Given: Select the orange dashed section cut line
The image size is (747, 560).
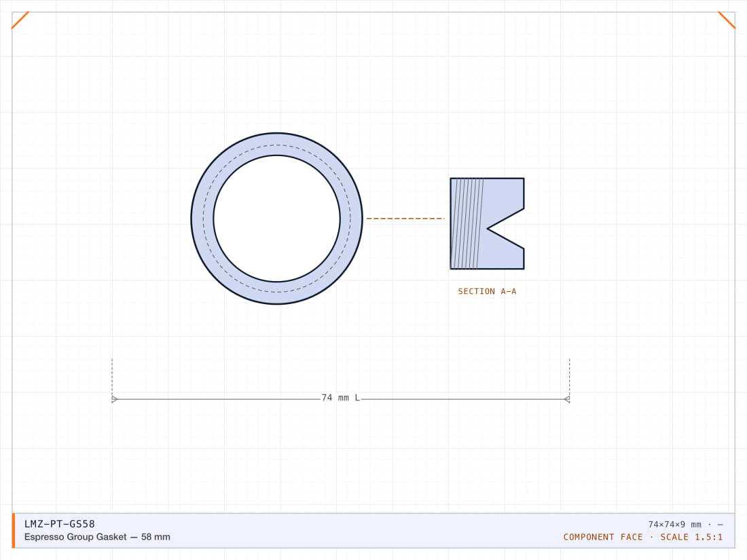Looking at the screenshot, I should tap(405, 219).
